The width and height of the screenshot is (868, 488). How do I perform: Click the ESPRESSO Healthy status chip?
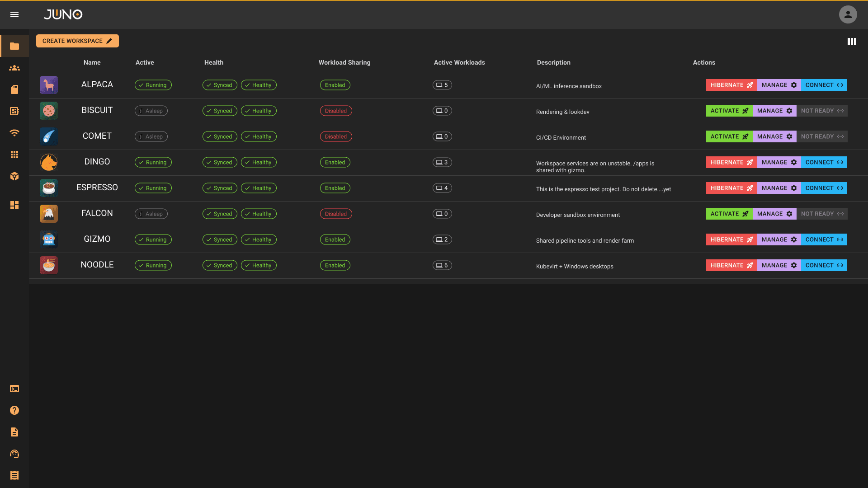point(259,188)
